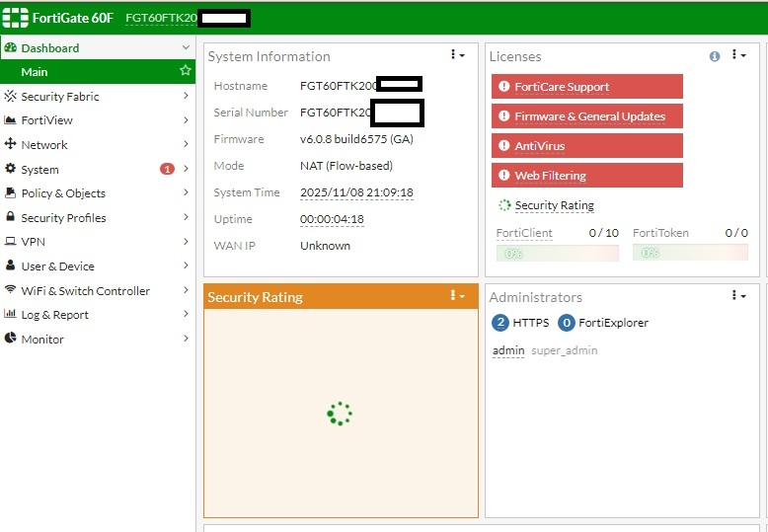Click the VPN laptop icon
The height and width of the screenshot is (532, 768).
coord(10,241)
